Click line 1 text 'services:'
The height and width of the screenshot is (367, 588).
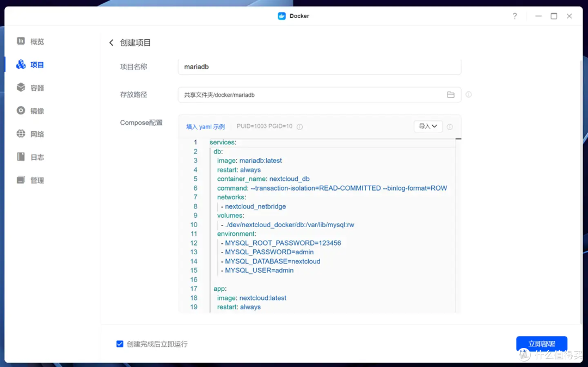click(x=223, y=143)
